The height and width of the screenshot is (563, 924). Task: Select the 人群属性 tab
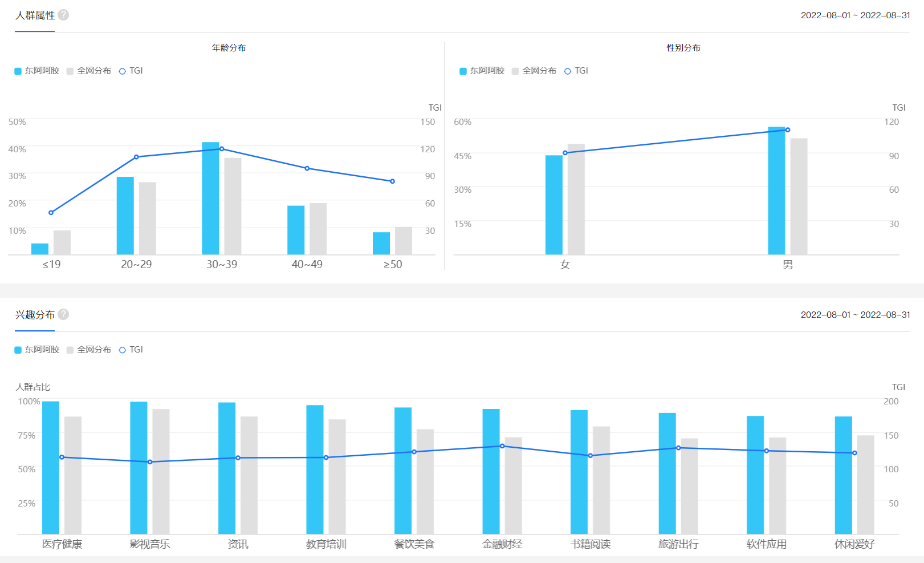pyautogui.click(x=35, y=15)
